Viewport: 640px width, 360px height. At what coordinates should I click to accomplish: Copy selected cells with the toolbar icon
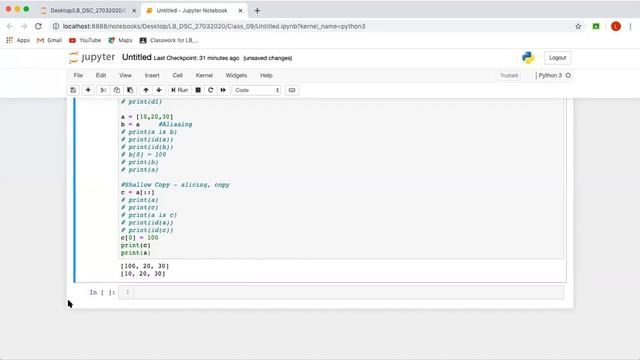click(x=117, y=90)
